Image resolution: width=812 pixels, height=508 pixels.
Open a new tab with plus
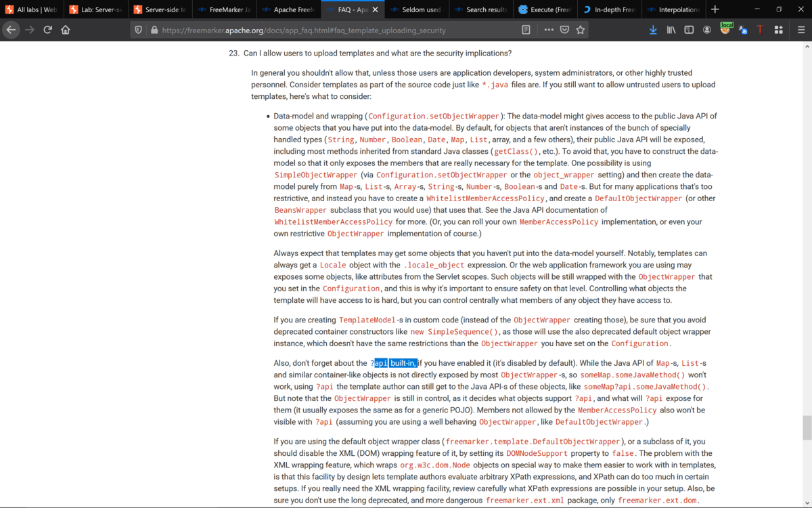[715, 9]
